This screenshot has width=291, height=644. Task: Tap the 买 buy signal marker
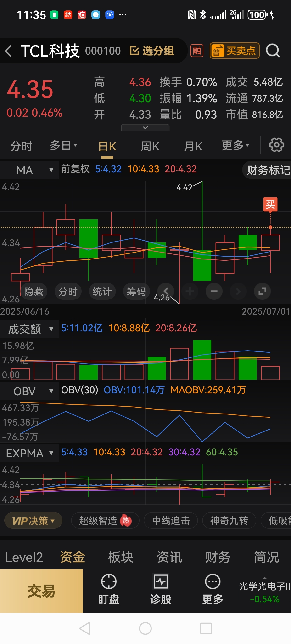click(x=270, y=204)
